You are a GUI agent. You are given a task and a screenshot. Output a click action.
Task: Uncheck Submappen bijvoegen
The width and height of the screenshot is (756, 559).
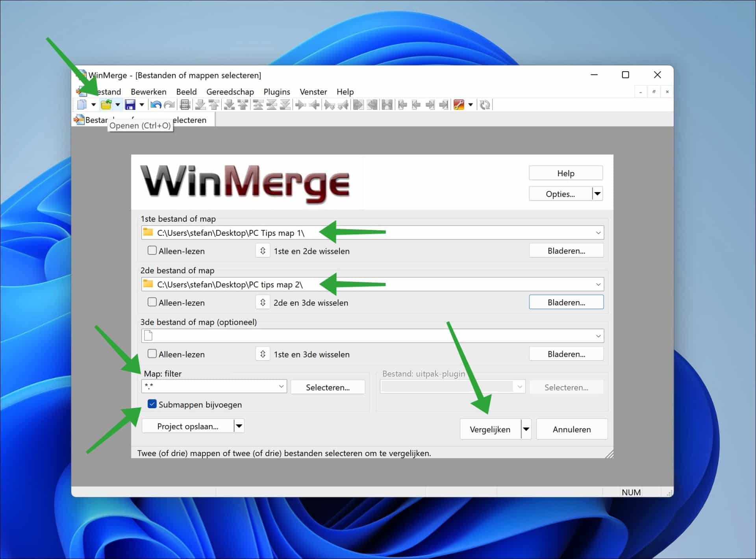(x=152, y=404)
